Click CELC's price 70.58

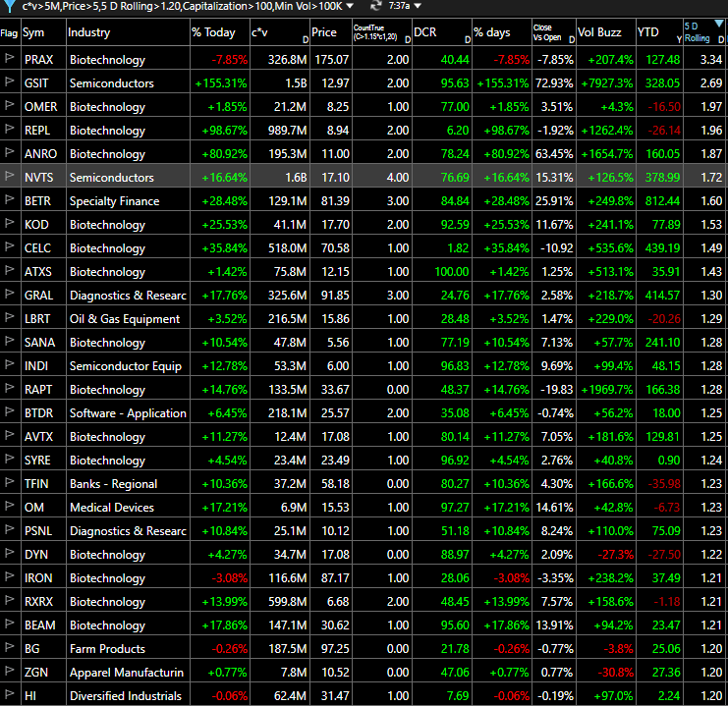(x=335, y=247)
